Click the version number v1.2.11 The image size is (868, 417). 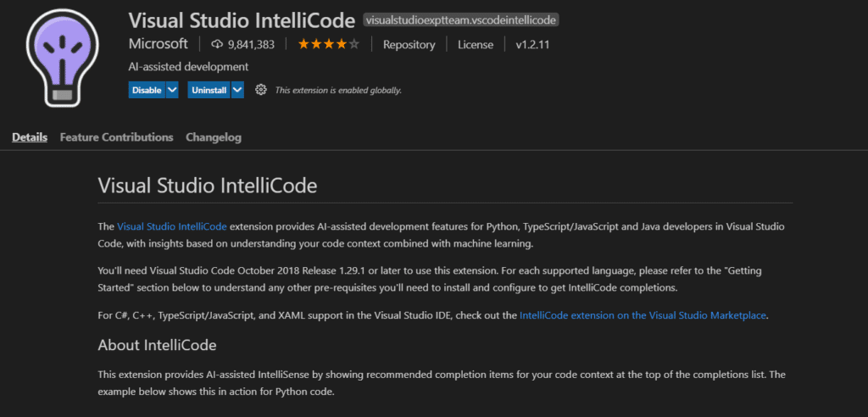point(532,45)
